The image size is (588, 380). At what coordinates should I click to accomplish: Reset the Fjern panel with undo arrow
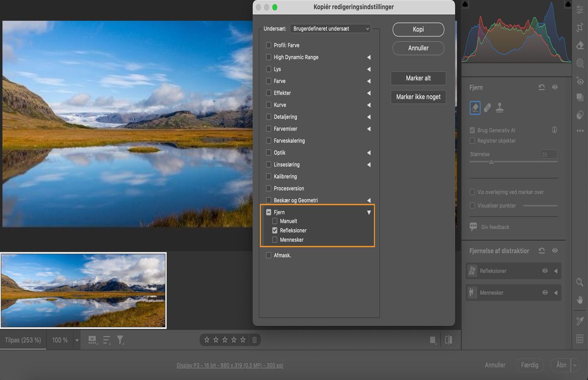coord(541,87)
